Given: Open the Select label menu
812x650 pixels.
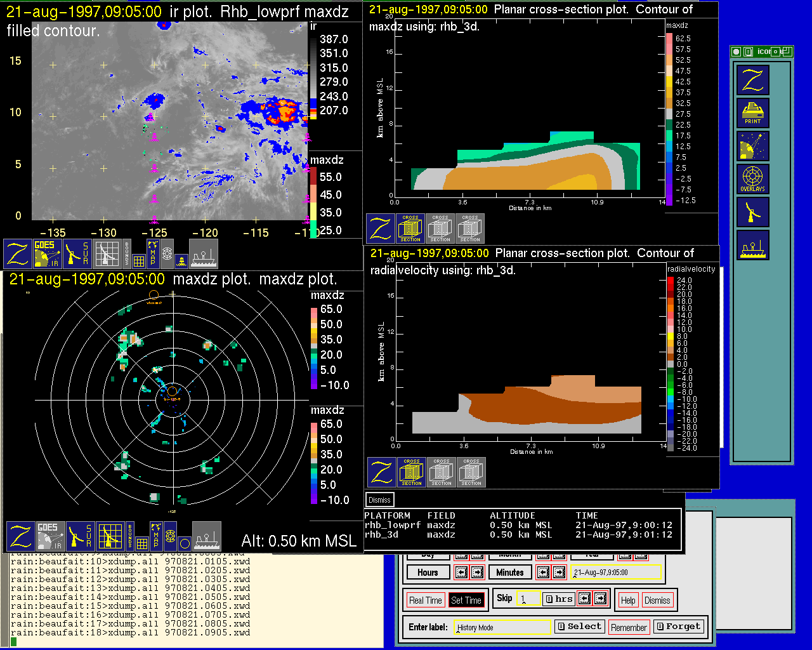Looking at the screenshot, I should click(x=580, y=627).
